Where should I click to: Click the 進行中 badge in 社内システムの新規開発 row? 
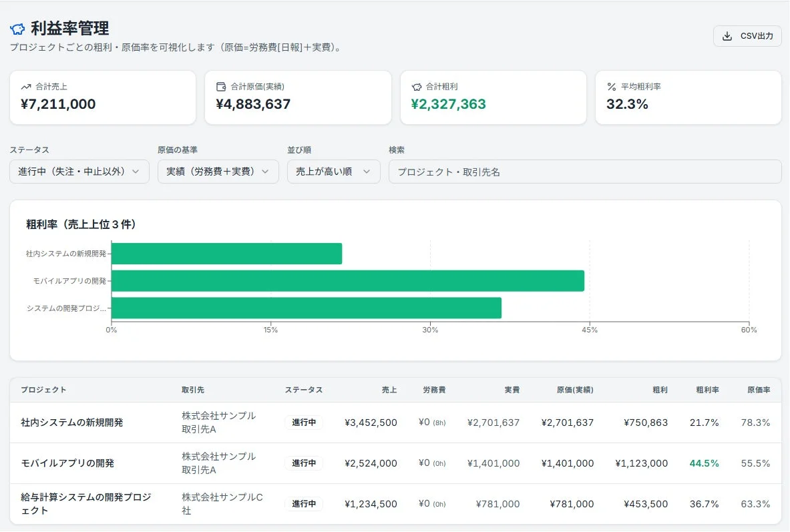(x=304, y=423)
